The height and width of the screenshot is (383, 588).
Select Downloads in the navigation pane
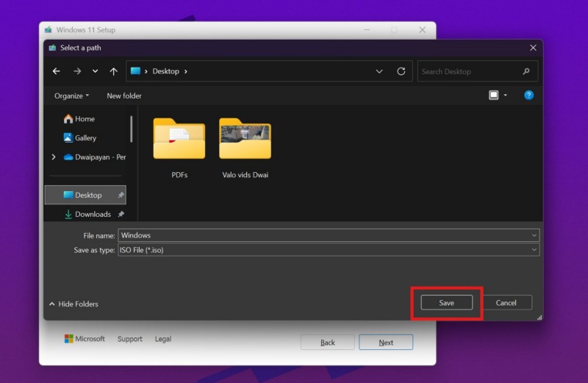[x=93, y=214]
